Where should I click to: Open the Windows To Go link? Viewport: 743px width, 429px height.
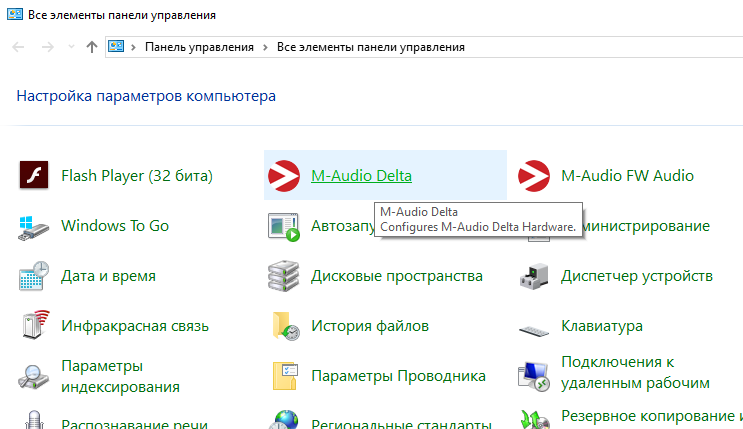[x=115, y=226]
